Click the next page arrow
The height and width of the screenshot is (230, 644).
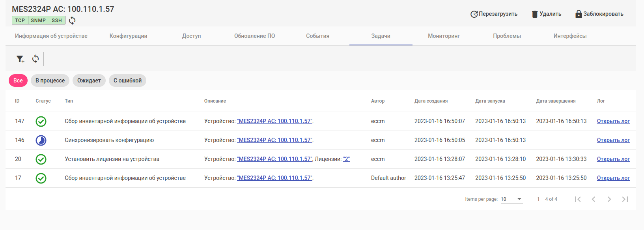[609, 199]
